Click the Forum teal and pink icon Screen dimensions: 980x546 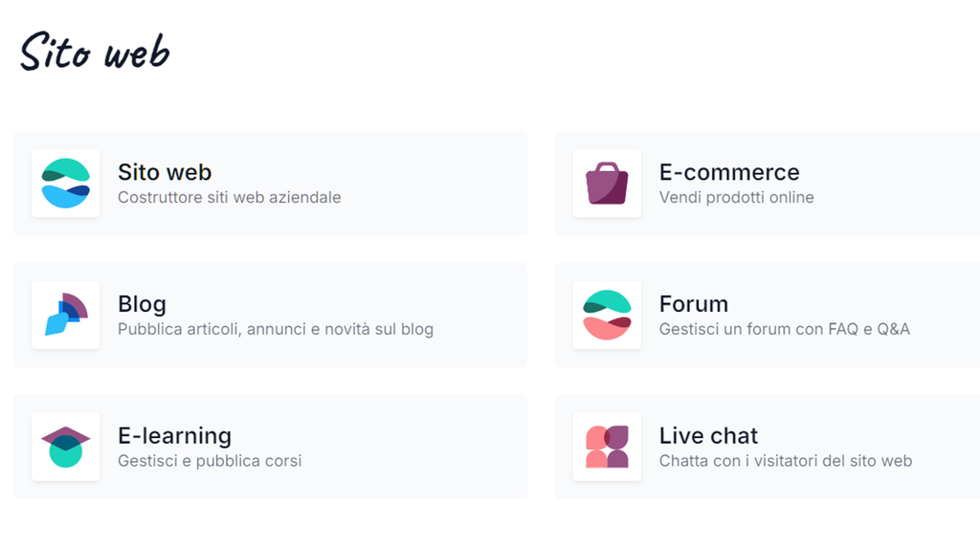[x=607, y=315]
